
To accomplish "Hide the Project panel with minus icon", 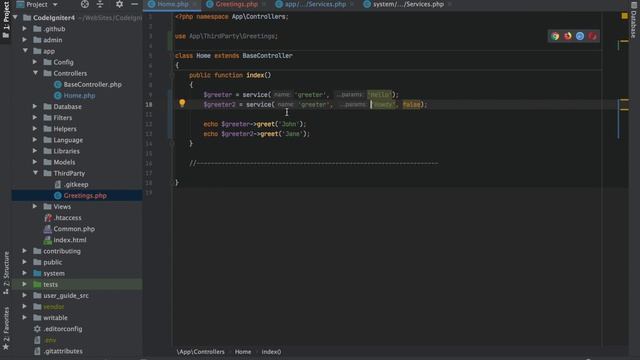I will click(x=134, y=4).
